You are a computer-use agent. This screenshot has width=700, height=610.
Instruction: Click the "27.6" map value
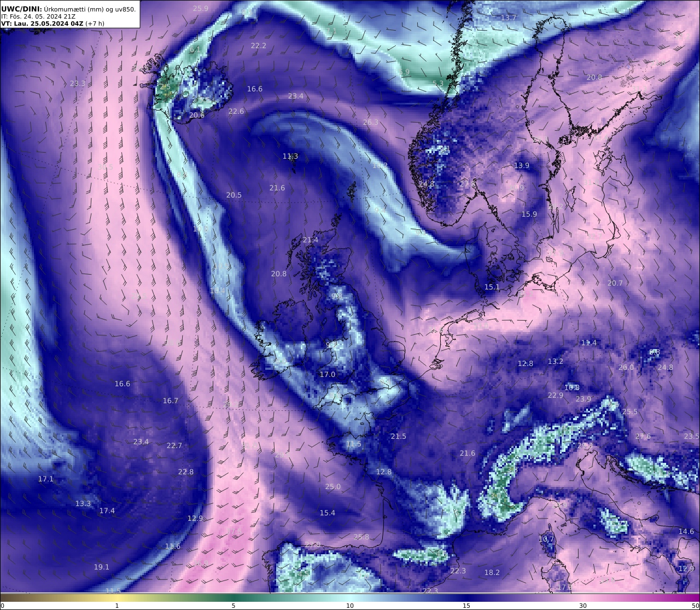[643, 436]
